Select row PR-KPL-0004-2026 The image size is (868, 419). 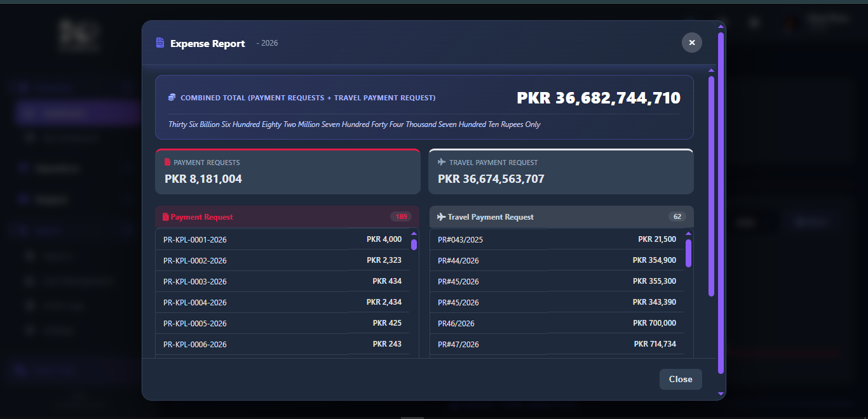click(282, 302)
